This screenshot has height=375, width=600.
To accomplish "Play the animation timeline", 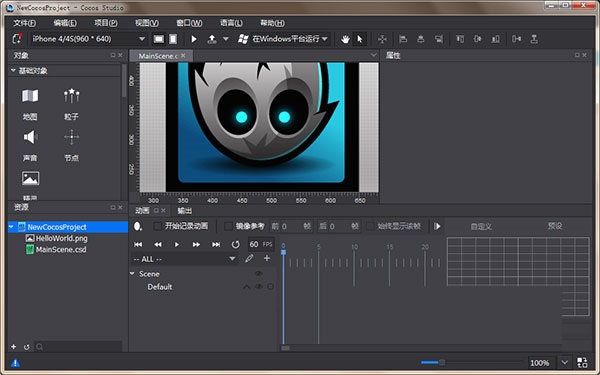I will tap(177, 244).
